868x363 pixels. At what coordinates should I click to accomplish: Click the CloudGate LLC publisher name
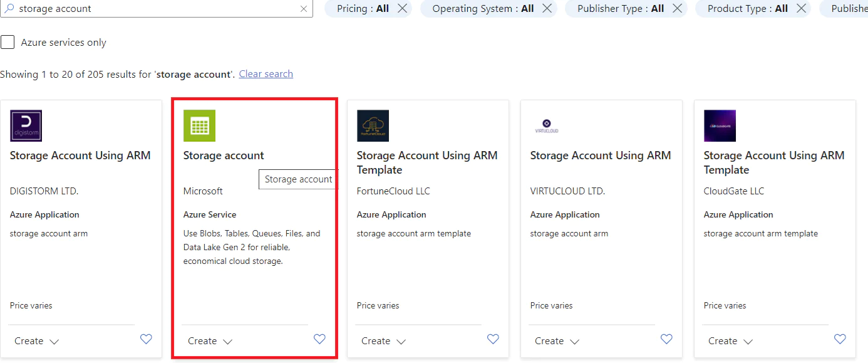pyautogui.click(x=734, y=191)
